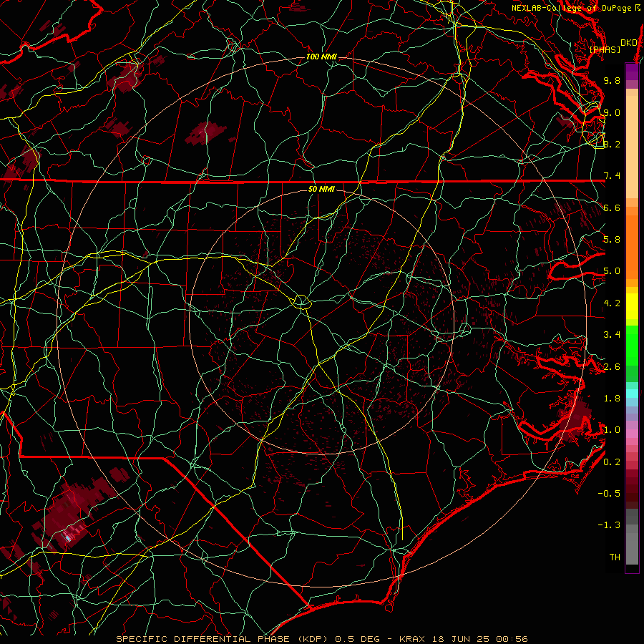Click the -1.3 value on color scale
The width and height of the screenshot is (644, 644).
609,526
